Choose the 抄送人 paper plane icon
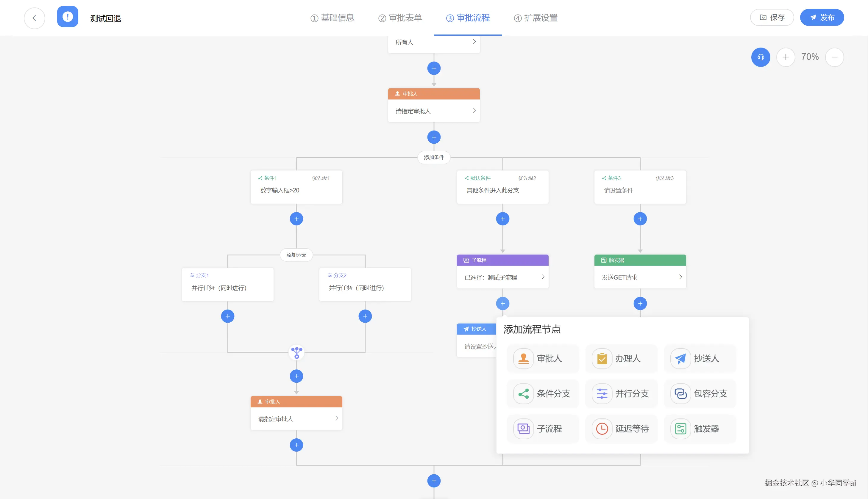 point(680,358)
